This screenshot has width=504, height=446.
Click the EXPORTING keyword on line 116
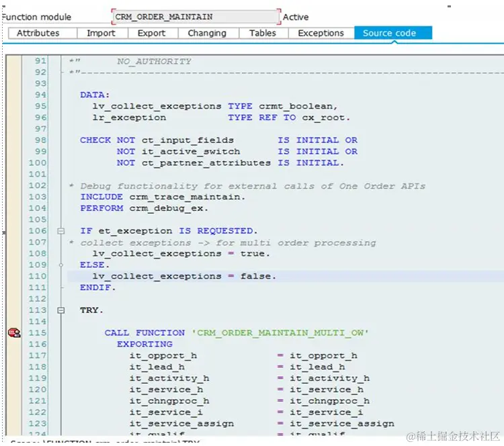(144, 344)
